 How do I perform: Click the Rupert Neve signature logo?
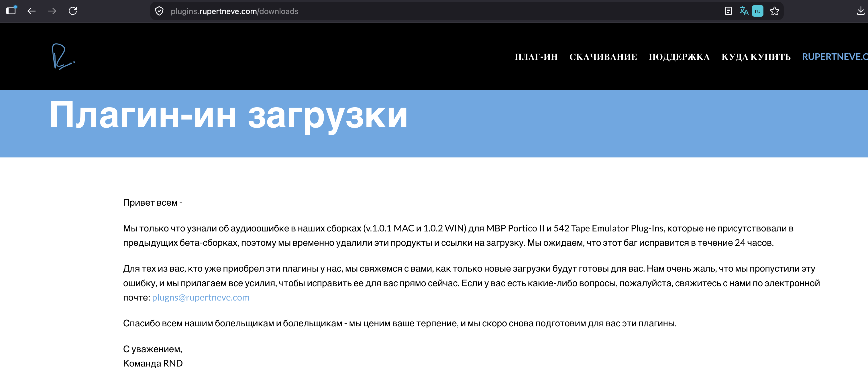(x=63, y=56)
